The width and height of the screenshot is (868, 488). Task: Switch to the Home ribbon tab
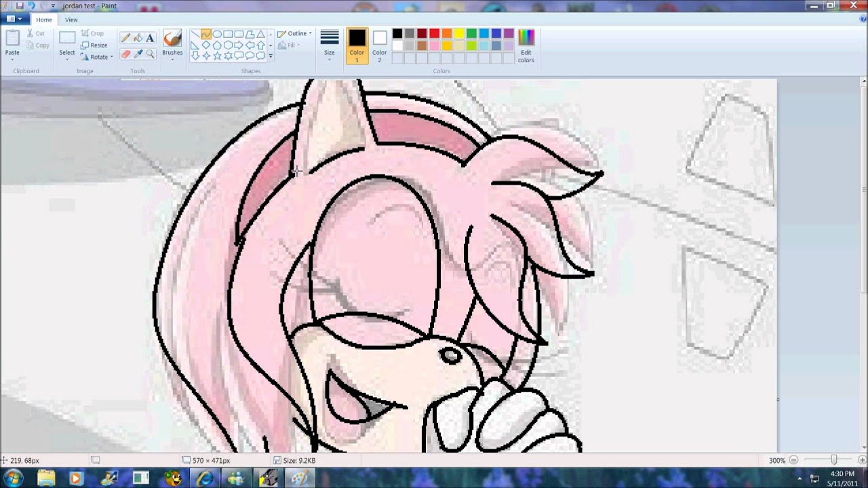44,20
